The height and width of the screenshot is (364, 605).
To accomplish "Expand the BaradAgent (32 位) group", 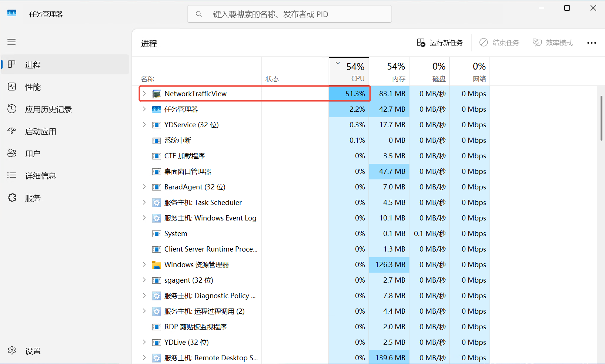I will [144, 187].
